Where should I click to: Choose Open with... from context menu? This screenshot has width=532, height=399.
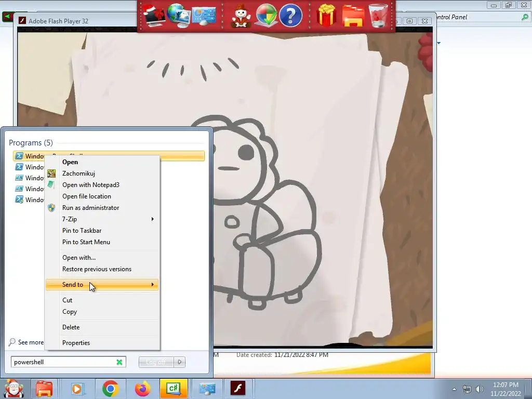(79, 258)
